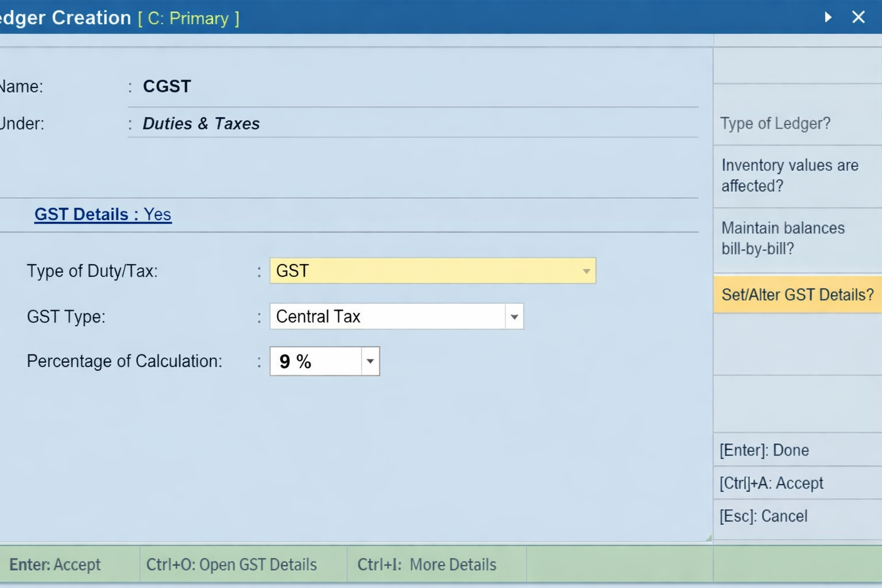This screenshot has width=882, height=588.
Task: Select Ctrl+O: Open GST Details
Action: [x=231, y=564]
